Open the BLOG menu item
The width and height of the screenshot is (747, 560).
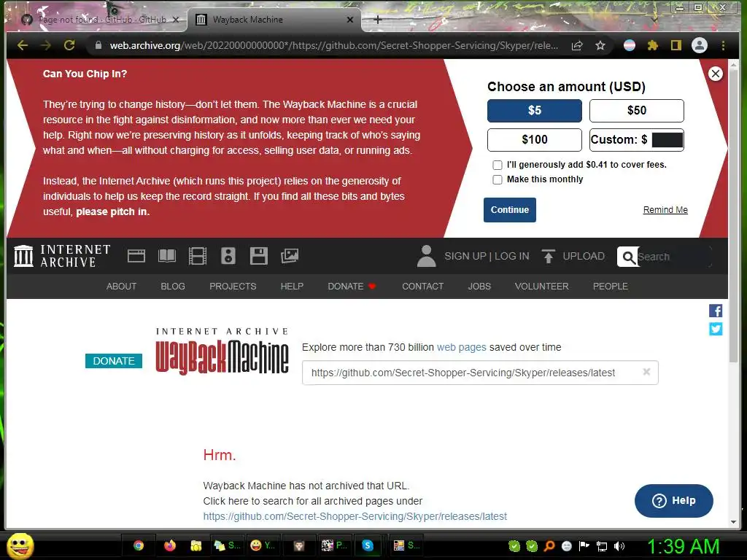click(172, 286)
